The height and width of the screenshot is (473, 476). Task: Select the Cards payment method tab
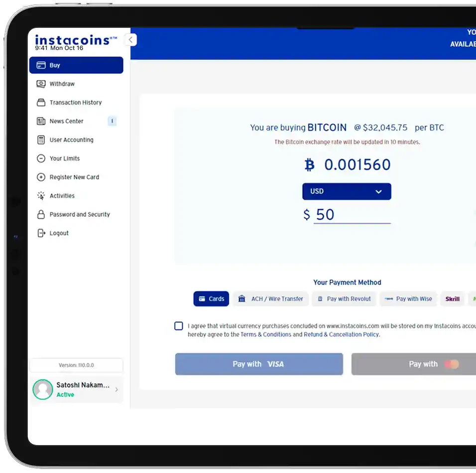pos(211,299)
